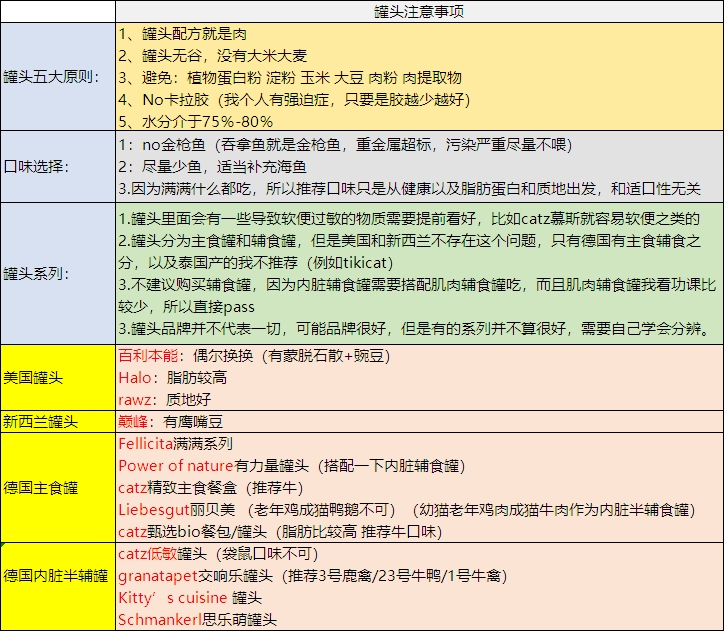The image size is (724, 631).
Task: Click the 罐头五大原则 label cell
Action: [x=58, y=77]
